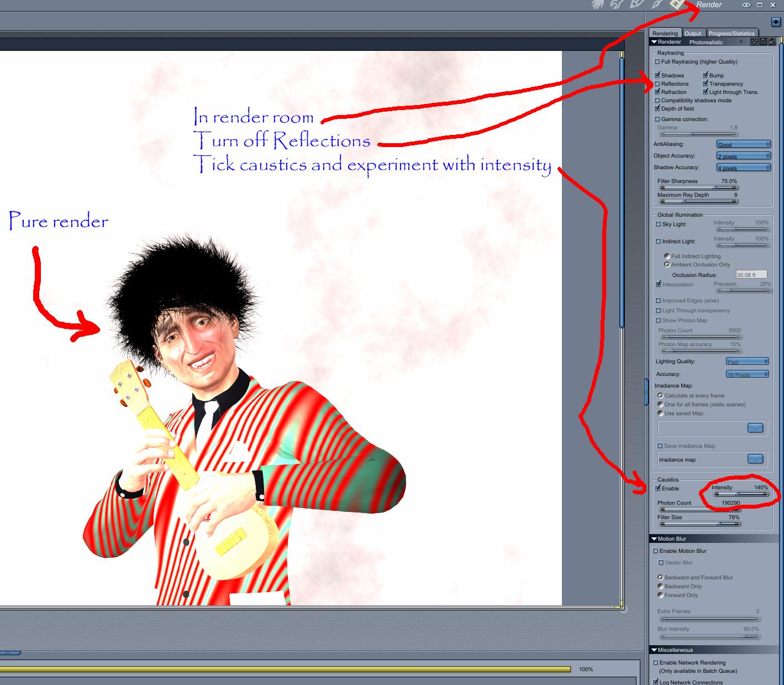Switch to the Rendering tab
784x685 pixels.
665,33
